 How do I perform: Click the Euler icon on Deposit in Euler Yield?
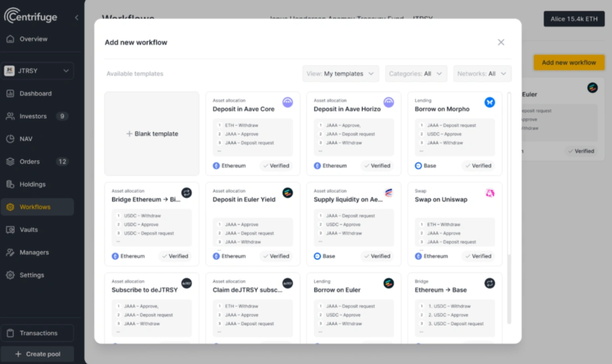coord(287,192)
